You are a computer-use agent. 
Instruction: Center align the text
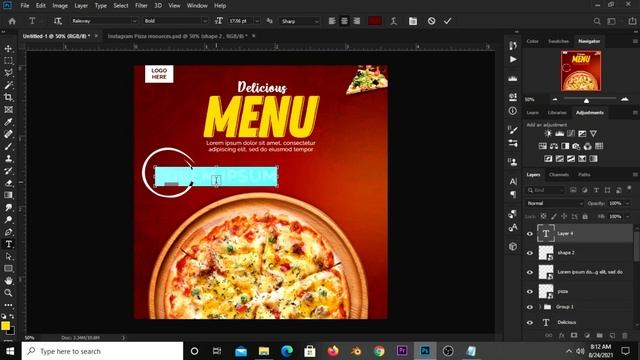pyautogui.click(x=344, y=21)
